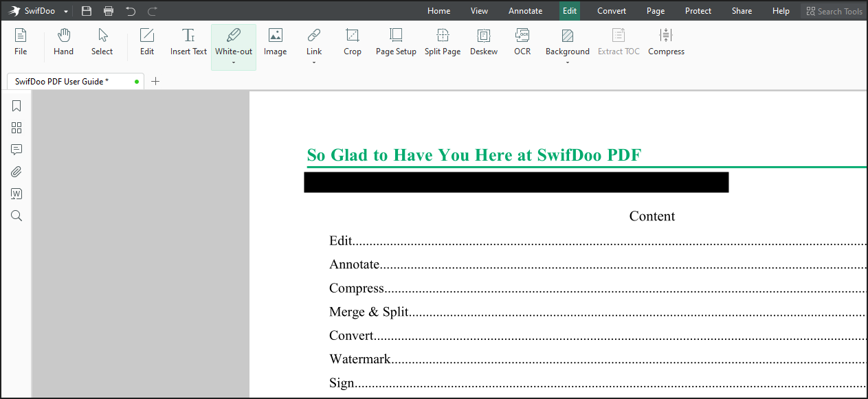Viewport: 868px width, 399px height.
Task: Open the Convert tab
Action: (612, 11)
